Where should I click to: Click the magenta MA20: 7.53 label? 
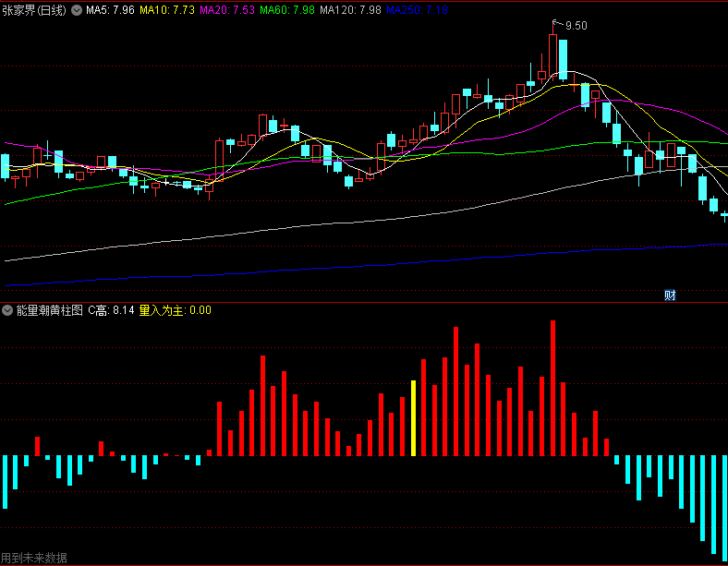pos(227,10)
